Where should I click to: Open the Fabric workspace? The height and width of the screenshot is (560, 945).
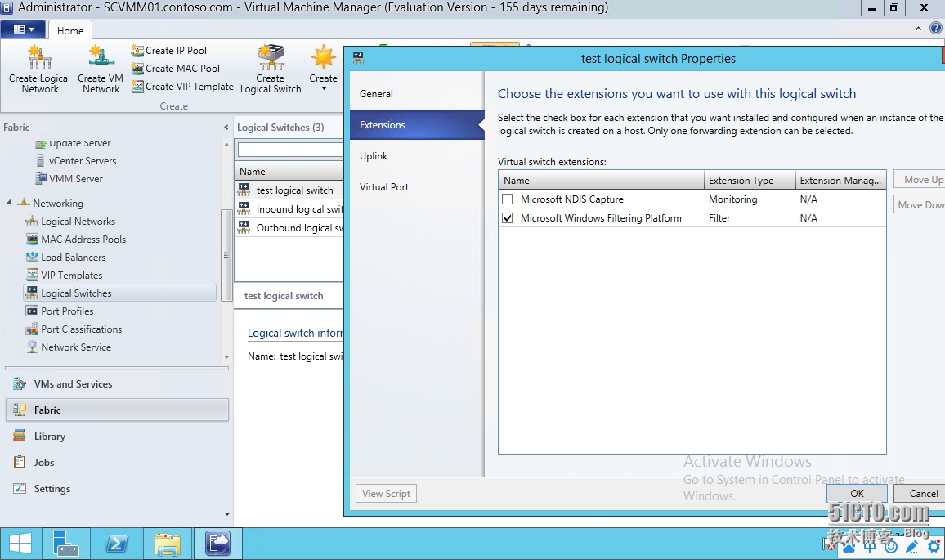[117, 410]
